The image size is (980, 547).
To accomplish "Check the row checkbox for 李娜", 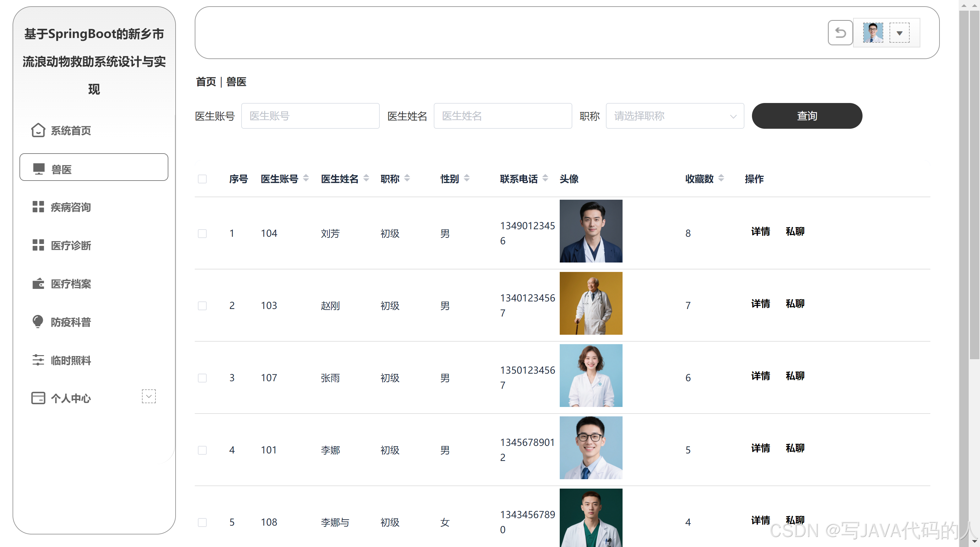I will (202, 450).
